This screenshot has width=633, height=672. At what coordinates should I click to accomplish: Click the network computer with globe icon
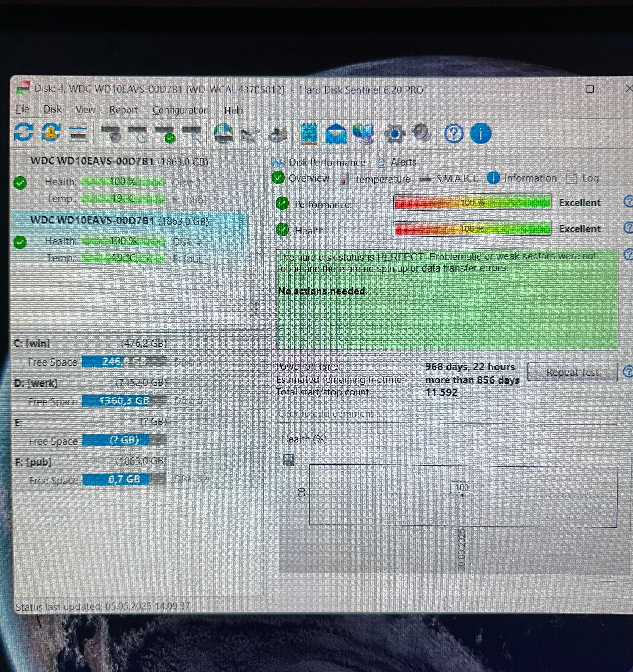coord(363,133)
